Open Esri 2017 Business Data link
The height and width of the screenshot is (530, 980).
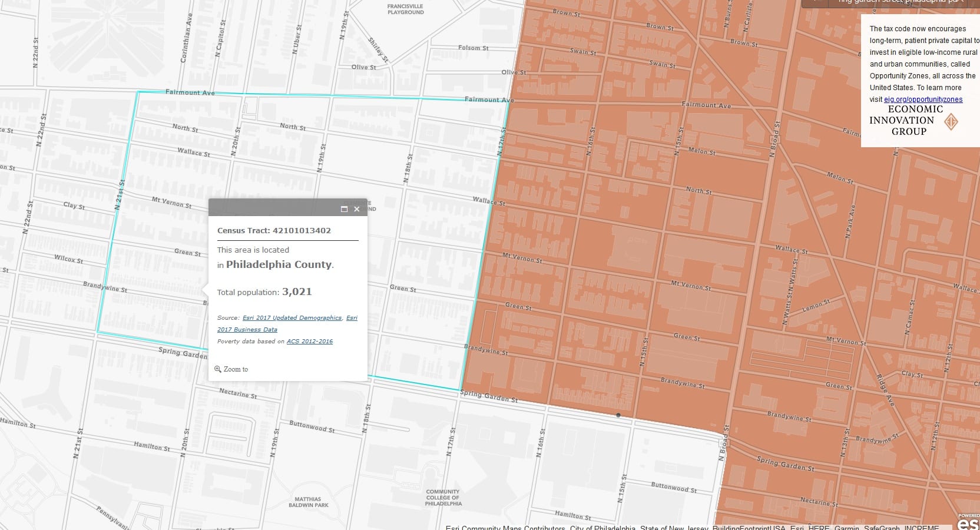[247, 330]
